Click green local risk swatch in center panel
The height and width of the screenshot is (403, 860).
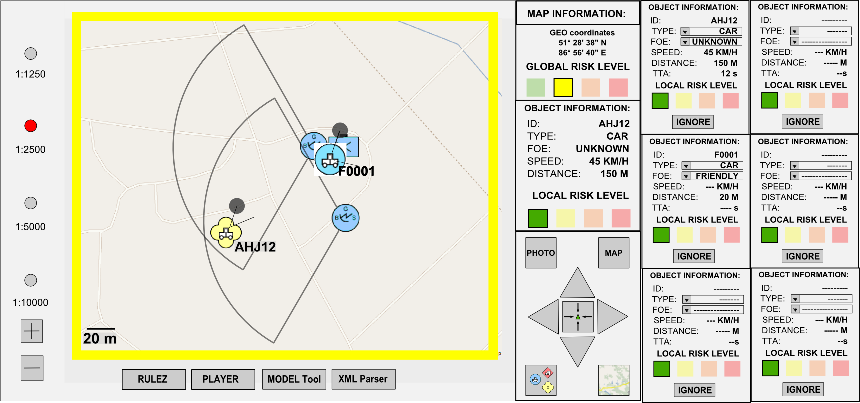coord(538,218)
